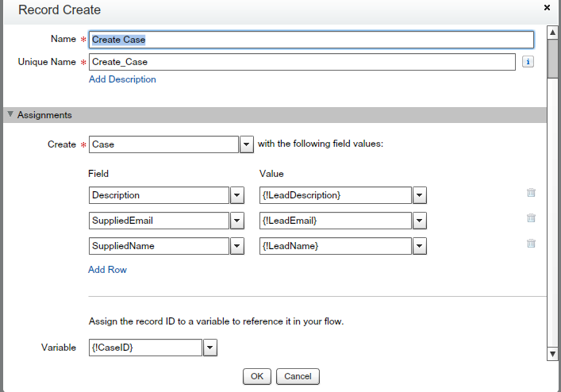Click the Add Row link
The image size is (561, 392).
coord(107,270)
